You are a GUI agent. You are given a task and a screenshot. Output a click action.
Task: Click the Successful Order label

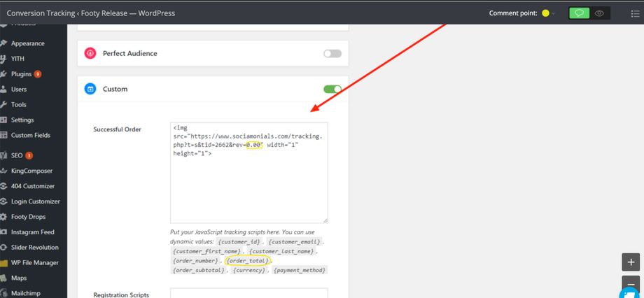click(117, 129)
